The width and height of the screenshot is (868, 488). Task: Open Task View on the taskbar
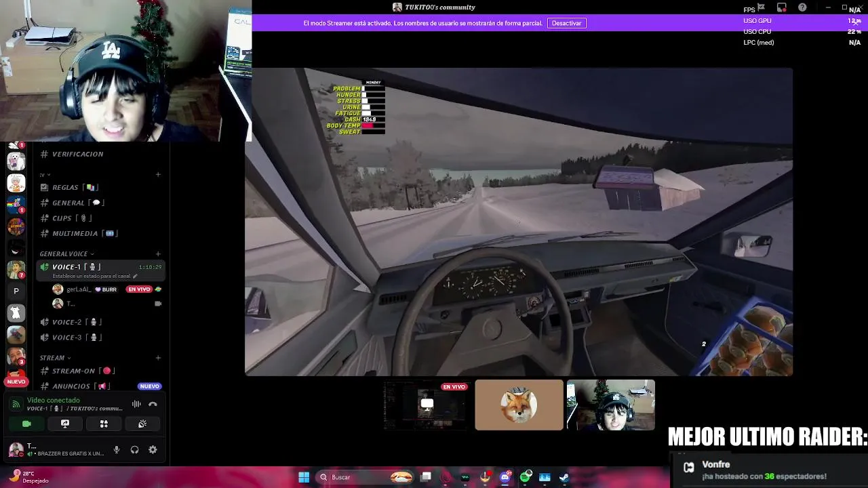pyautogui.click(x=426, y=477)
